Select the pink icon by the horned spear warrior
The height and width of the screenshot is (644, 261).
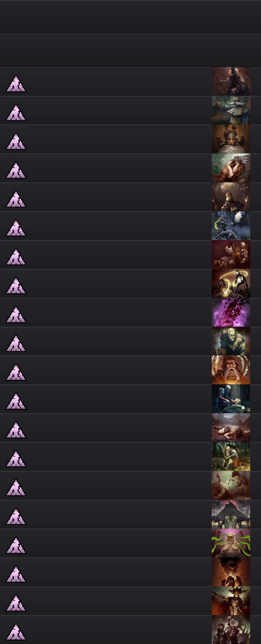[16, 603]
